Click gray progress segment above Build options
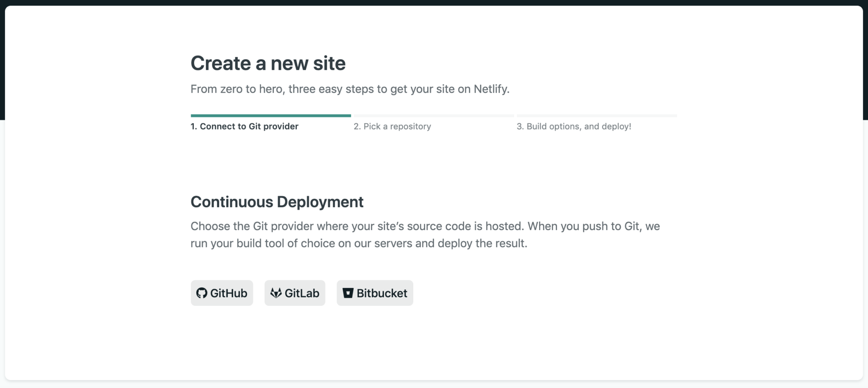868x388 pixels. (x=596, y=116)
